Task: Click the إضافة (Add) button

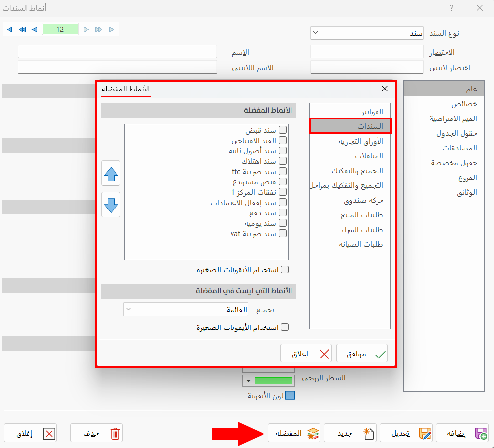Action: (463, 433)
